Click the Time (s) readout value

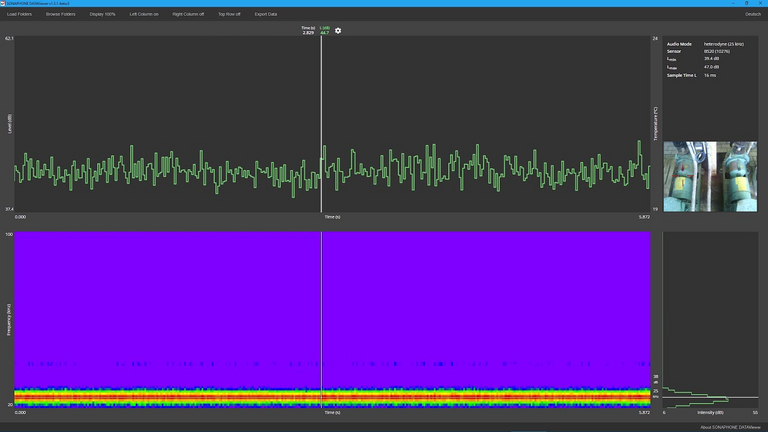point(308,33)
